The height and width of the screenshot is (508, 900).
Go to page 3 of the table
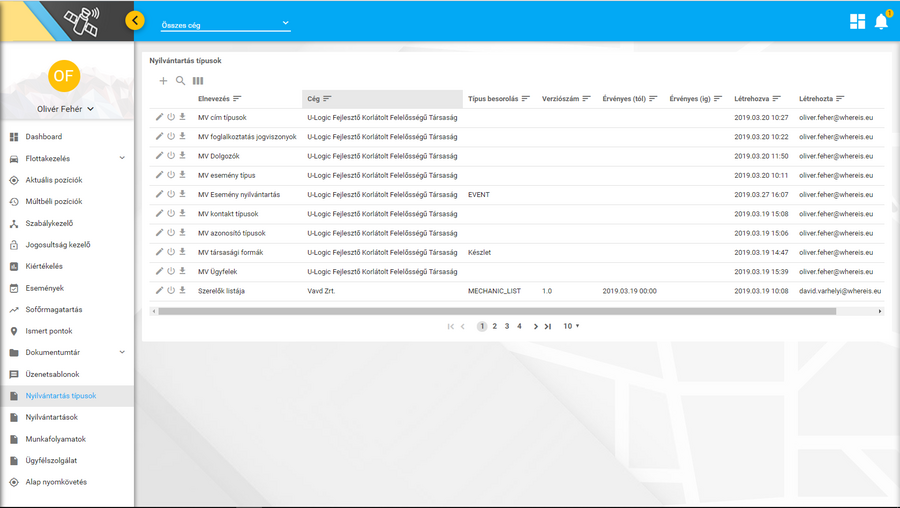(507, 326)
